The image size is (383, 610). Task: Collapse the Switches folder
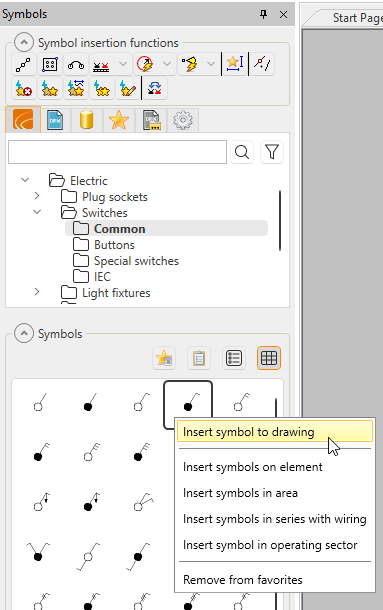[x=37, y=212]
